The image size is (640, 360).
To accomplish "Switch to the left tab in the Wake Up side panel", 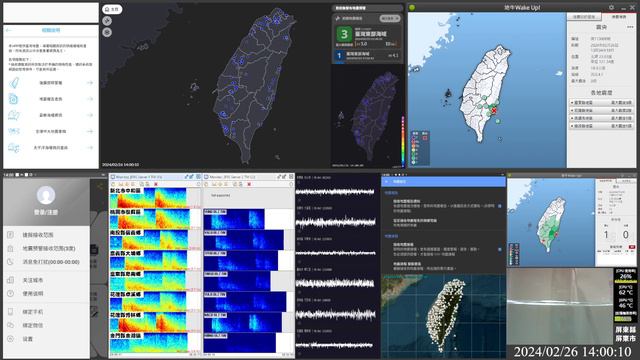I will pos(584,17).
